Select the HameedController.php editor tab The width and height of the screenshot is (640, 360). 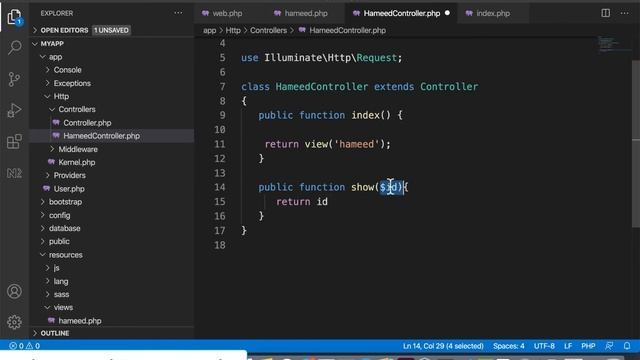pyautogui.click(x=402, y=13)
